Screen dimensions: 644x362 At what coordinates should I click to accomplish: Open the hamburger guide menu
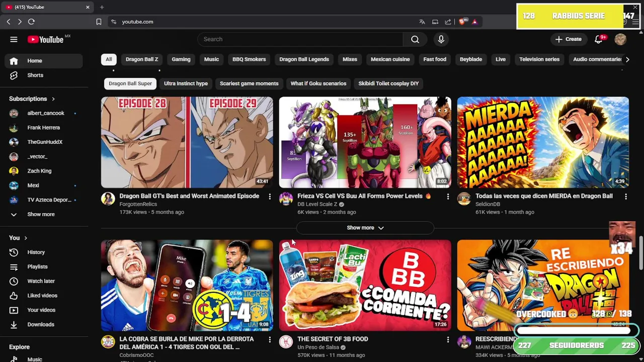[14, 39]
